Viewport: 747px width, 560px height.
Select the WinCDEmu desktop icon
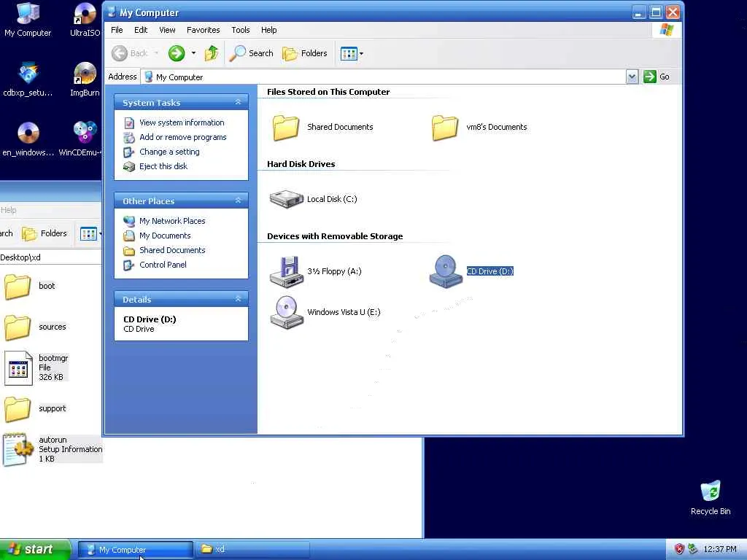(80, 139)
